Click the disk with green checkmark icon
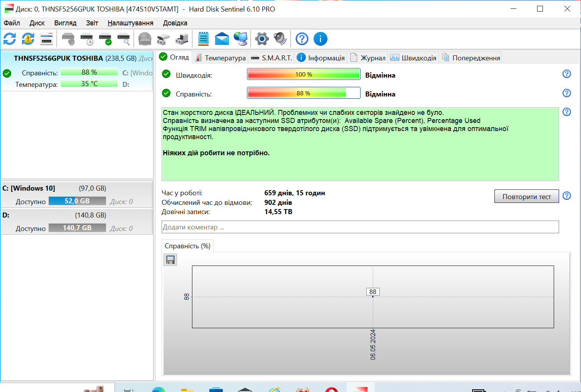Viewport: 581px width, 392px height. click(x=105, y=39)
